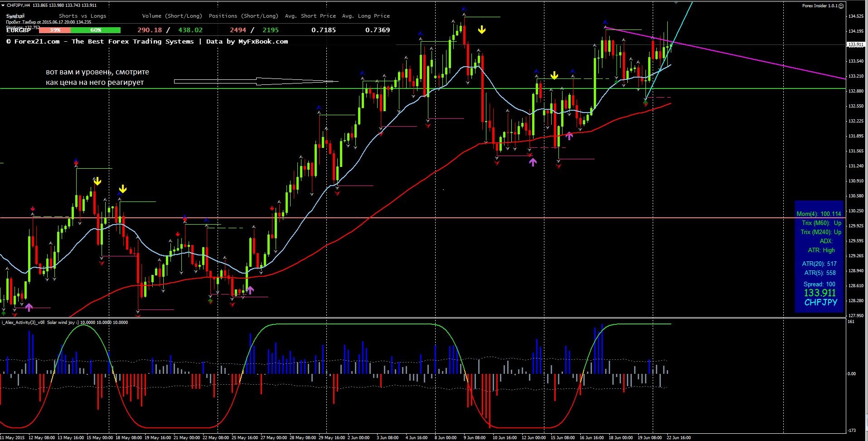Select the purple up arrow below the 12 Jun low

coord(533,162)
